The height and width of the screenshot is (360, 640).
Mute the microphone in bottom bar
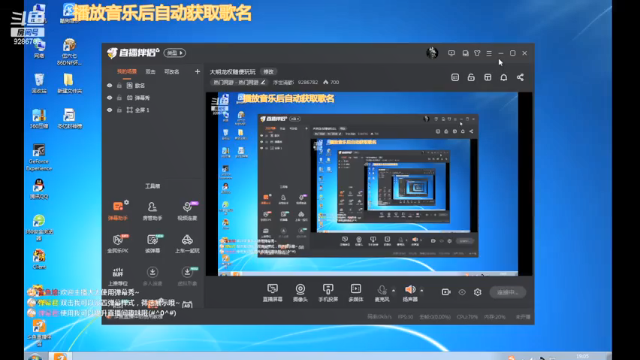point(382,289)
